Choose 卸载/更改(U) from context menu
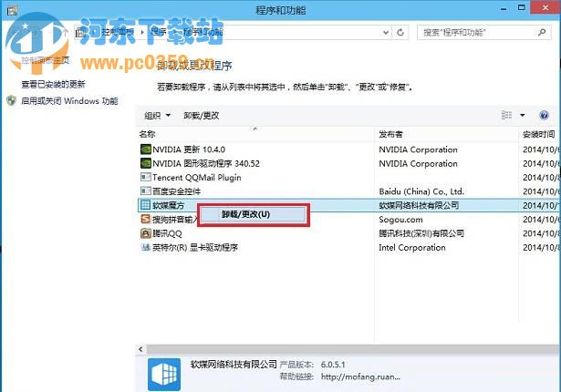The image size is (561, 392). (253, 214)
